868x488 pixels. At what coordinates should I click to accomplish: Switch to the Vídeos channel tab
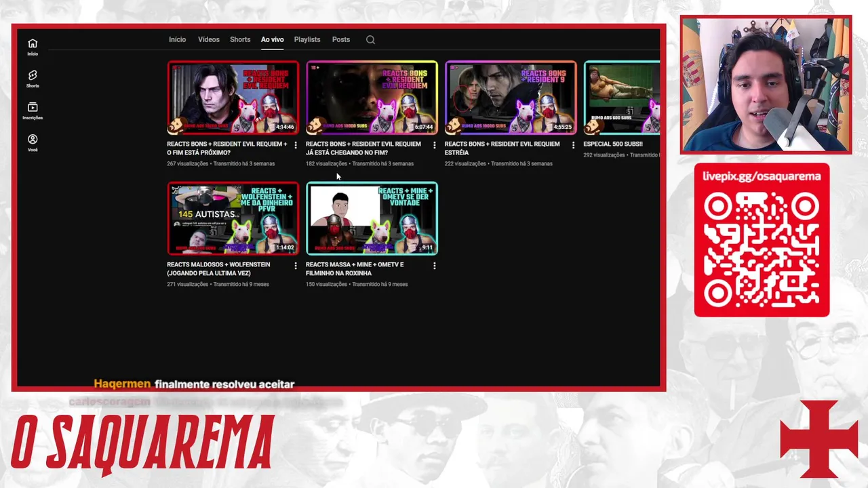[209, 39]
